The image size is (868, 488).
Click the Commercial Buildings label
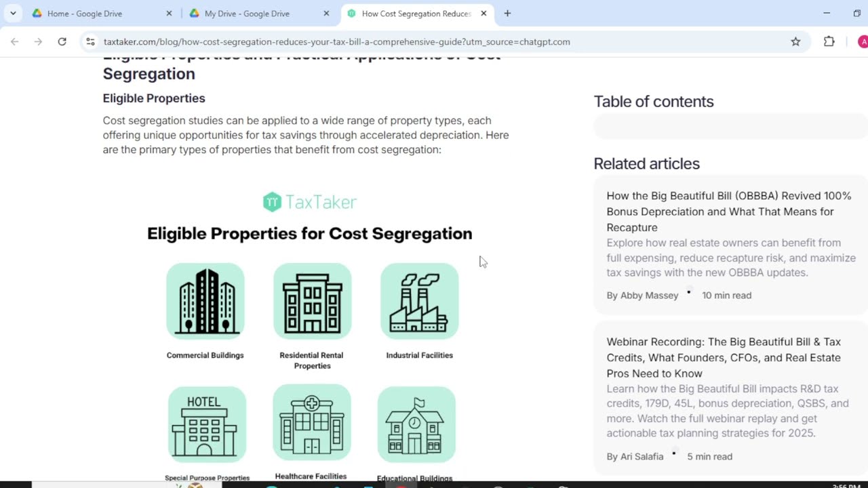coord(205,355)
